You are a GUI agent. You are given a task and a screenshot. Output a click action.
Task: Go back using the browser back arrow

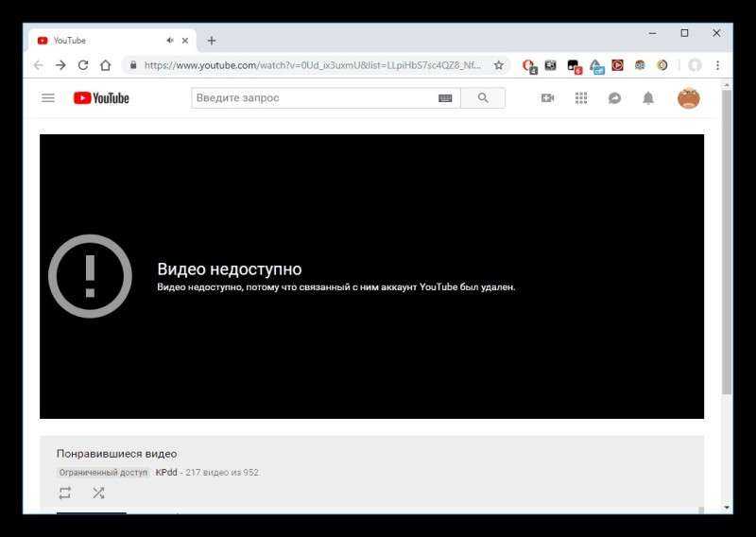(x=39, y=65)
